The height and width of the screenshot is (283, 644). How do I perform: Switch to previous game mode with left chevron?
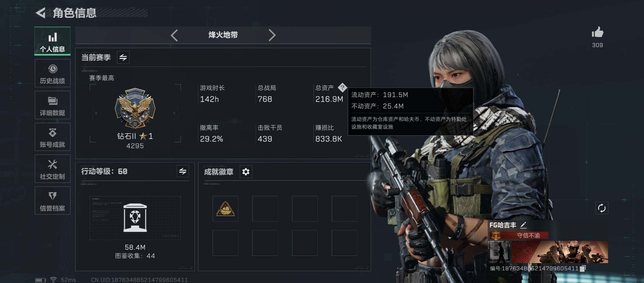[174, 35]
